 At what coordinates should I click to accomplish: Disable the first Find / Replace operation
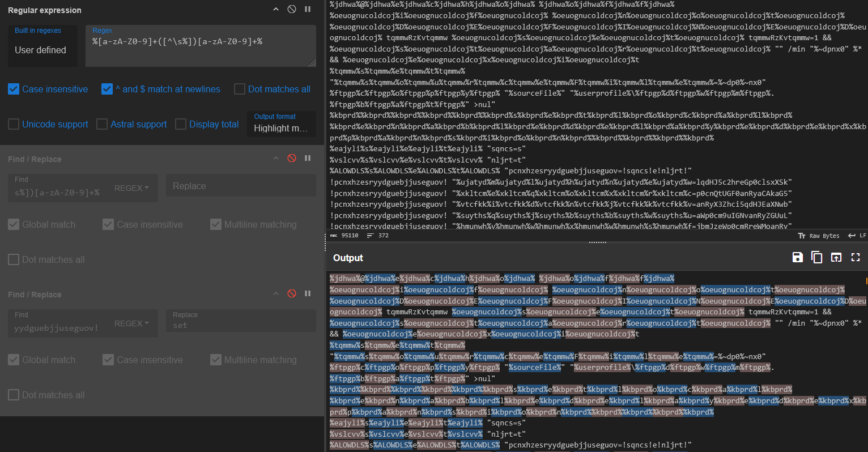tap(292, 158)
